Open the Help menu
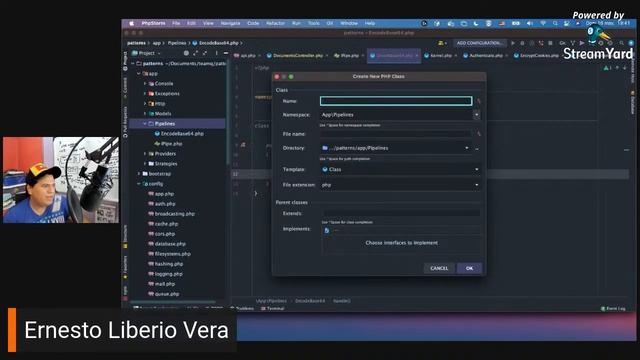Screen dimensions: 640x360 click(370, 23)
